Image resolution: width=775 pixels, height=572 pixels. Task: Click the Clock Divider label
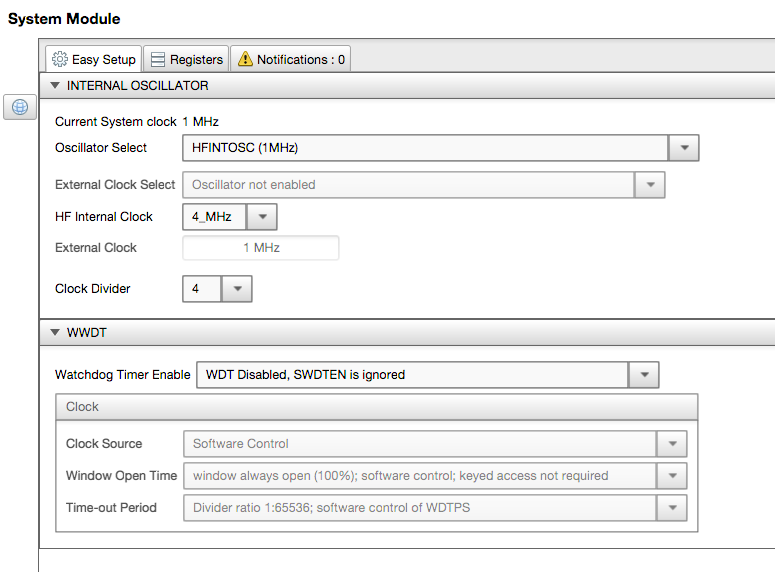92,289
